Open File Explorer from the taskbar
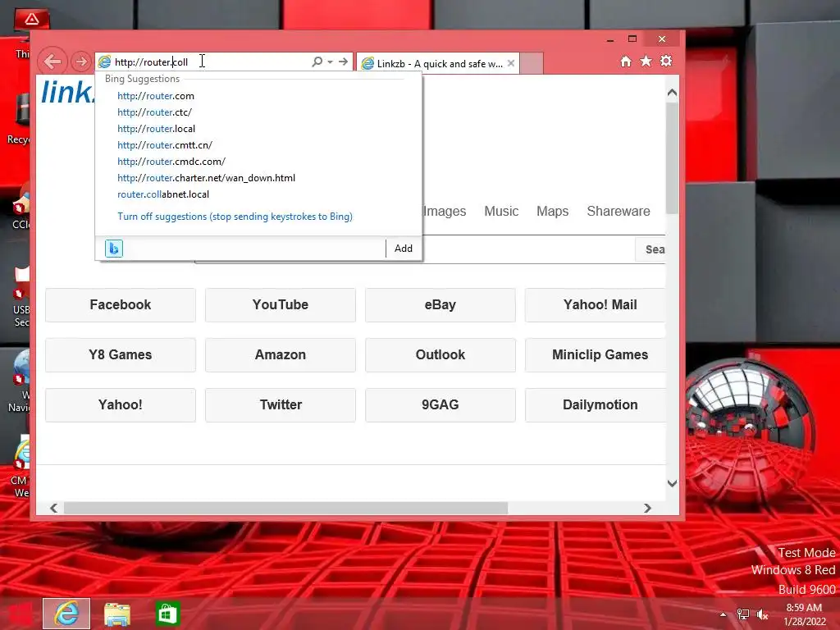 pos(116,614)
